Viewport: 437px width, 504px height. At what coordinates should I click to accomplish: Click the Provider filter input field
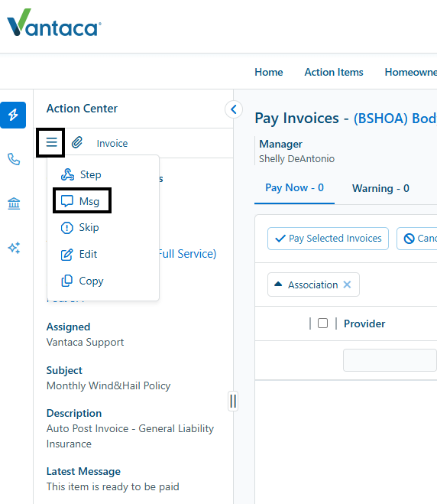pyautogui.click(x=390, y=360)
